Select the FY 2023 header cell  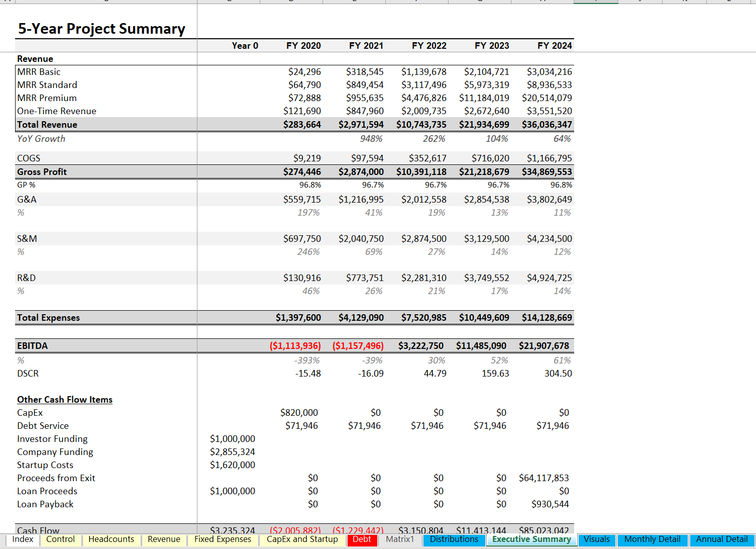point(492,46)
